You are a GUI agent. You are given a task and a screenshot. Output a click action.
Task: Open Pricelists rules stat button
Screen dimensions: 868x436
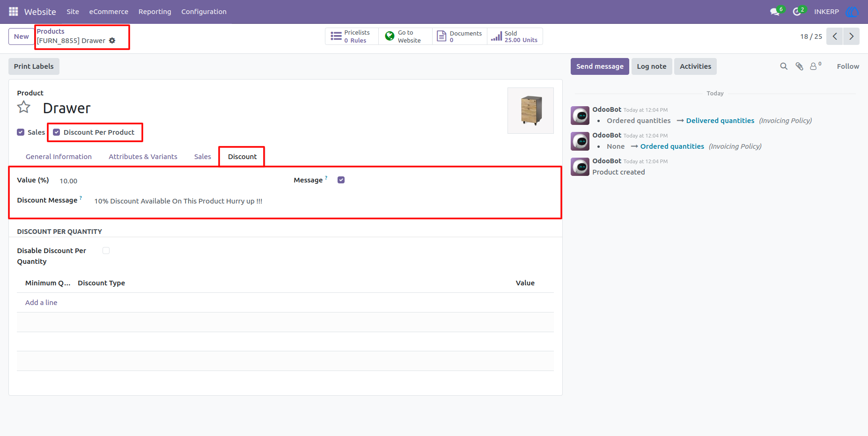pos(352,36)
